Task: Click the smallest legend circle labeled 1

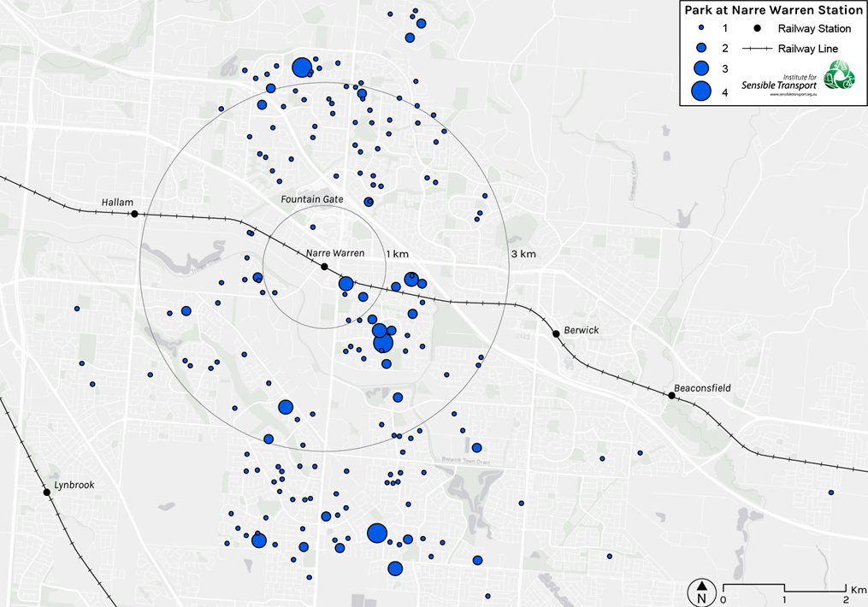Action: point(701,29)
